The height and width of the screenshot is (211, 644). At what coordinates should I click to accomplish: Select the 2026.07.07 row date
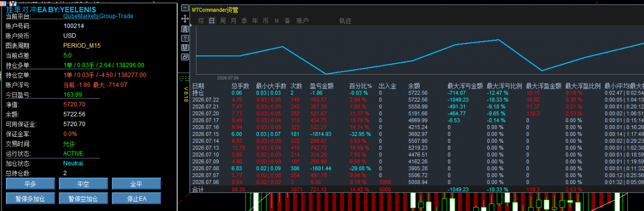point(206,175)
